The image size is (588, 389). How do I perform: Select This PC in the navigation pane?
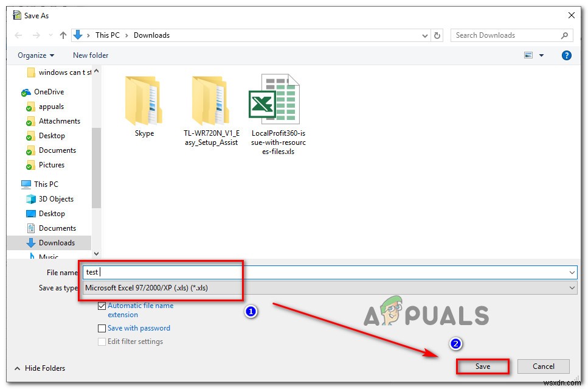point(40,184)
